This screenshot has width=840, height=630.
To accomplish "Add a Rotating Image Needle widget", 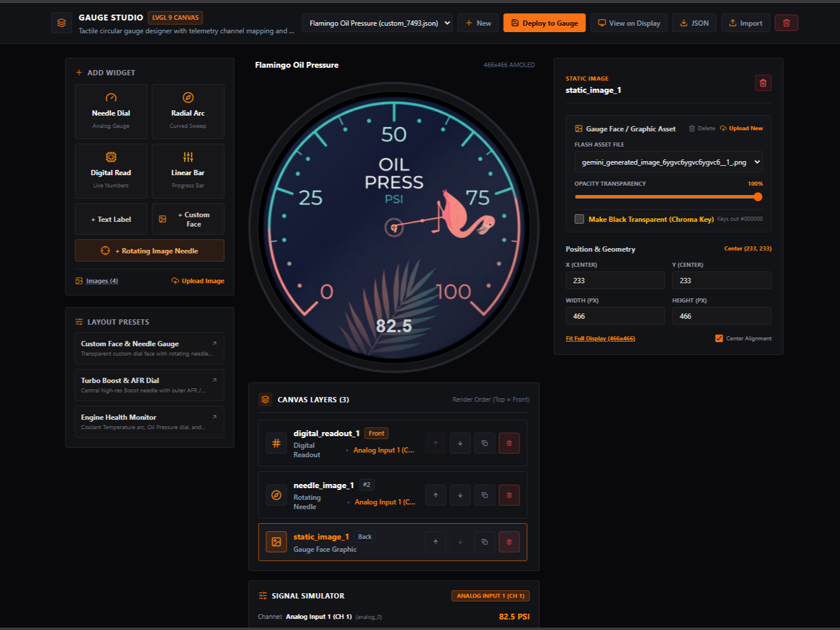I will click(149, 250).
